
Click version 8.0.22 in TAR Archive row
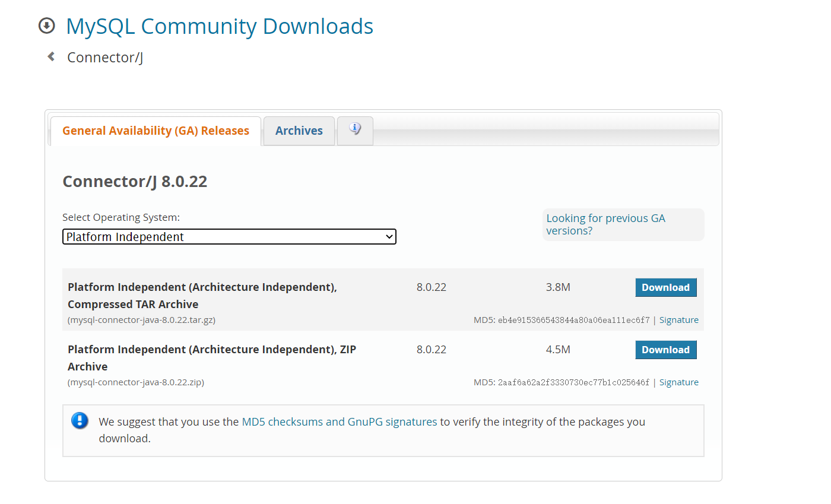tap(432, 287)
